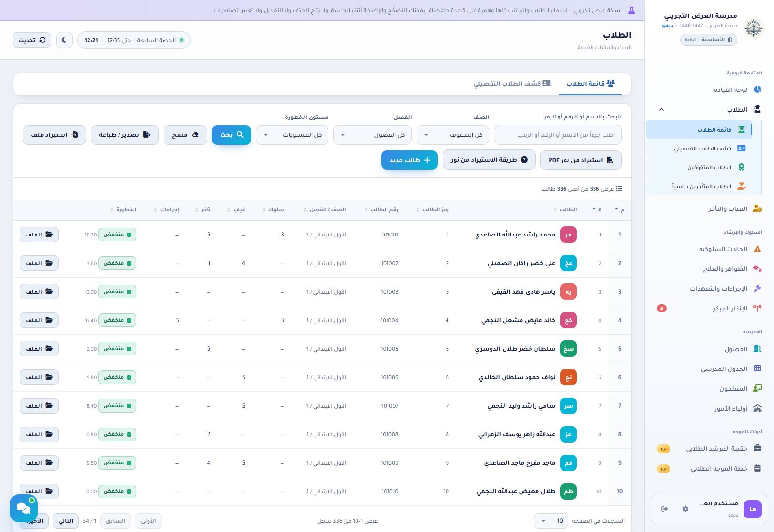774x532 pixels.
Task: Toggle dark mode moon icon
Action: tap(64, 40)
